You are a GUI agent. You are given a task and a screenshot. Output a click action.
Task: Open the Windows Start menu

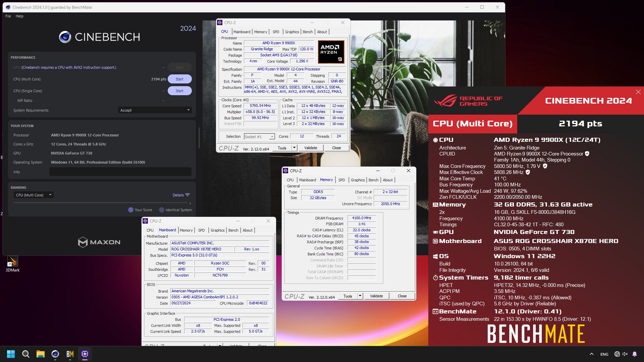pyautogui.click(x=11, y=354)
